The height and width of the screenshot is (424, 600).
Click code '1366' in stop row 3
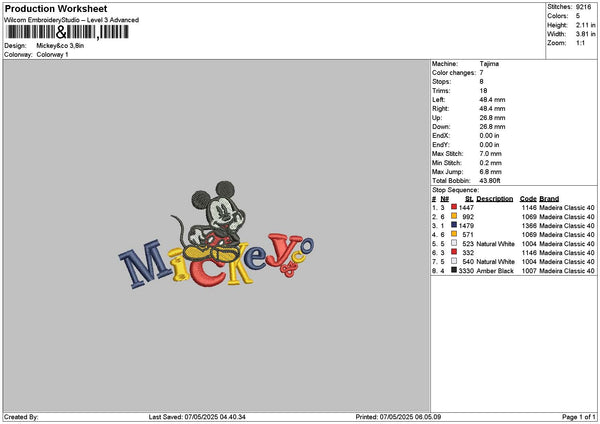click(529, 226)
